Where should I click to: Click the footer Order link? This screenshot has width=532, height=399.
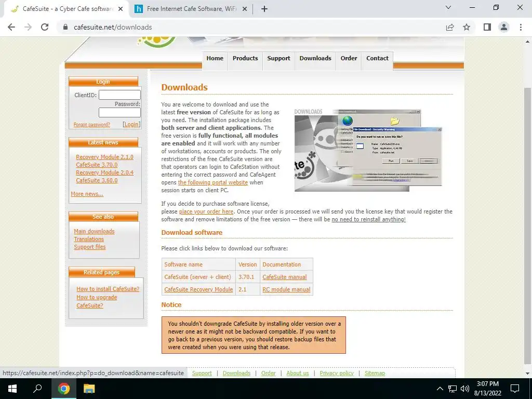(269, 373)
